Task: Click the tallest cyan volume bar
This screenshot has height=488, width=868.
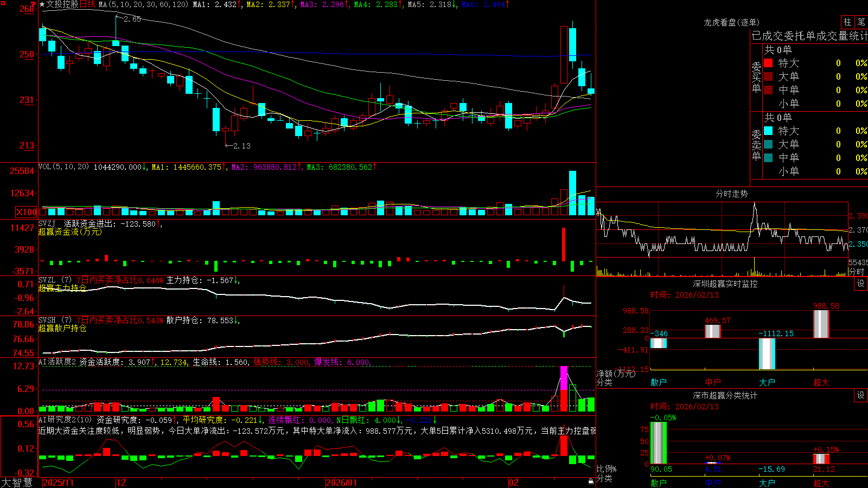Action: [x=572, y=193]
